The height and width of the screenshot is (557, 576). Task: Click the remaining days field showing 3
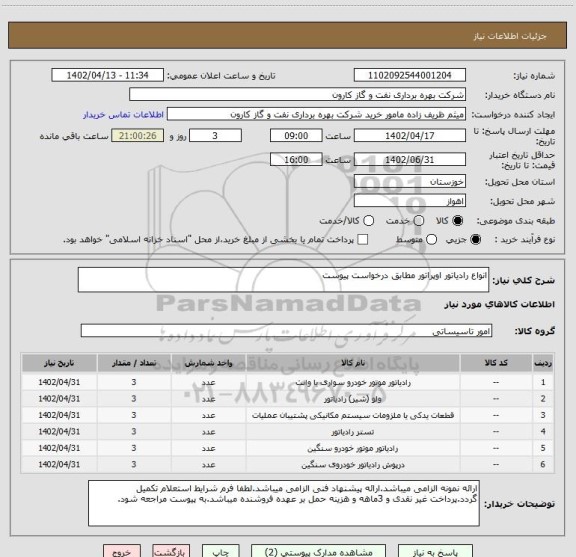(x=215, y=136)
